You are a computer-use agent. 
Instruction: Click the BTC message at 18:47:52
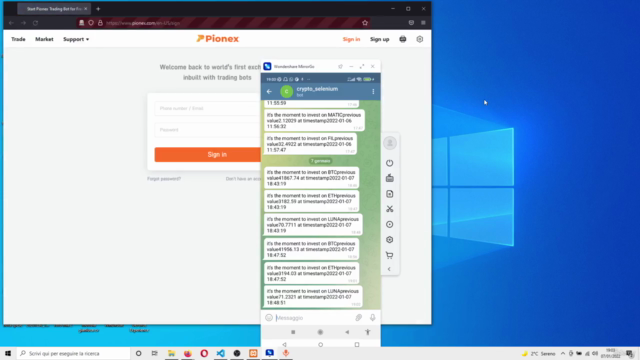click(x=312, y=249)
